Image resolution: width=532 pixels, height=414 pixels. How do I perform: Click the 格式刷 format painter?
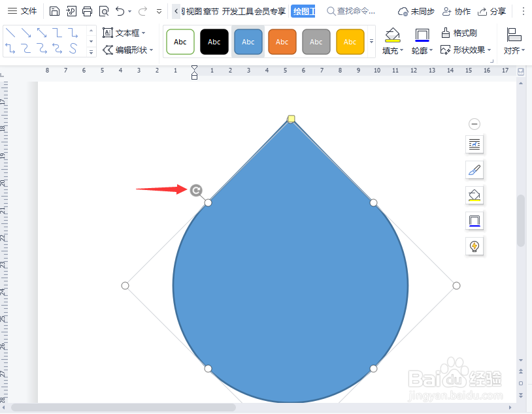coord(459,33)
